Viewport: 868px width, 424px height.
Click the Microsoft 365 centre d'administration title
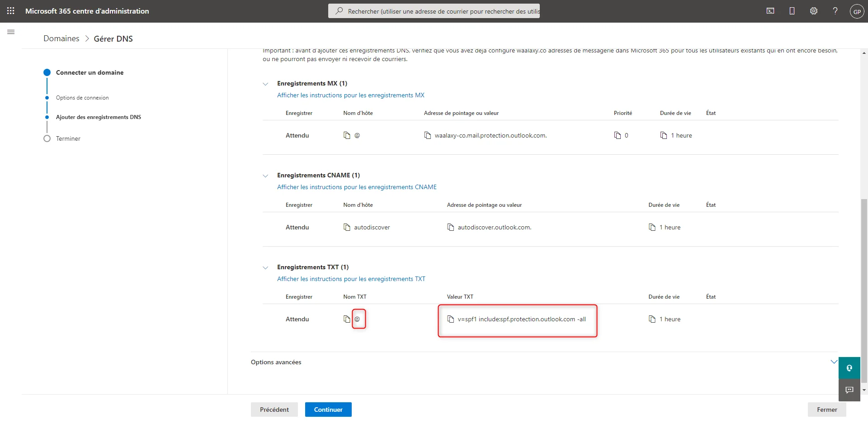point(87,11)
